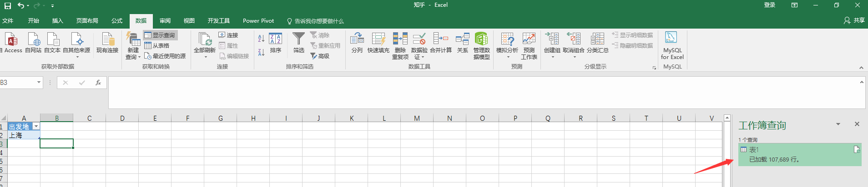
Task: Click Remove Duplicates (删除重复项) icon
Action: point(400,45)
